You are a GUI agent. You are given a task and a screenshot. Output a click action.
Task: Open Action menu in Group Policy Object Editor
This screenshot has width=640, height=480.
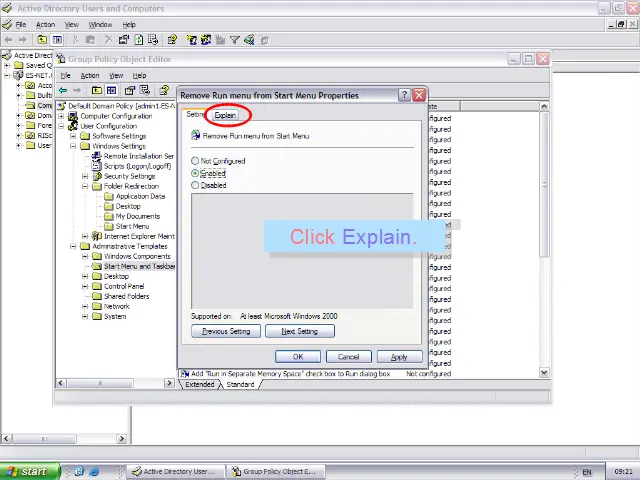click(90, 76)
